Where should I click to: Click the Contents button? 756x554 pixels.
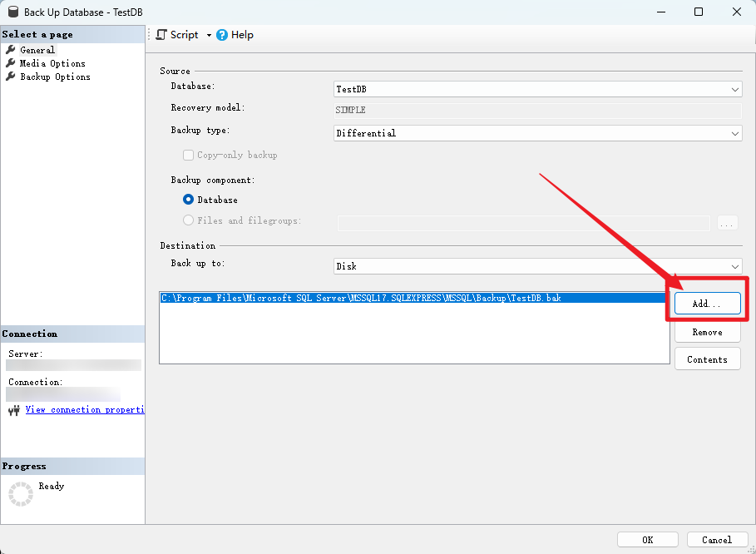pyautogui.click(x=707, y=359)
